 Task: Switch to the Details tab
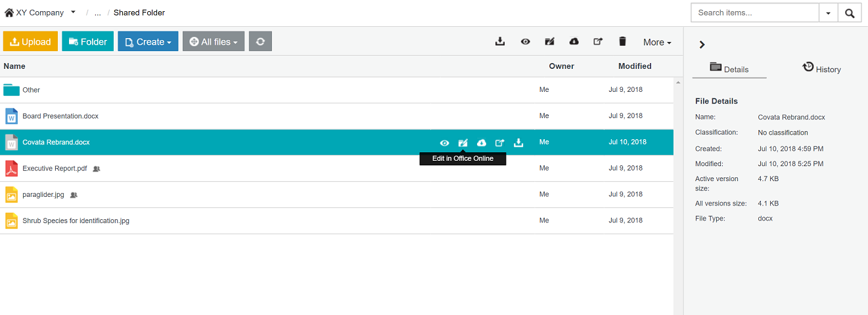tap(729, 68)
